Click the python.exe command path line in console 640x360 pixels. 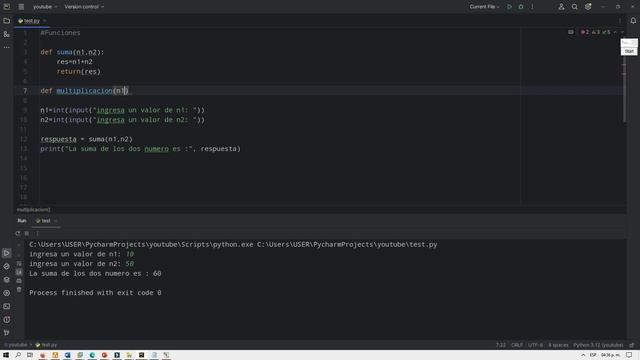click(233, 244)
